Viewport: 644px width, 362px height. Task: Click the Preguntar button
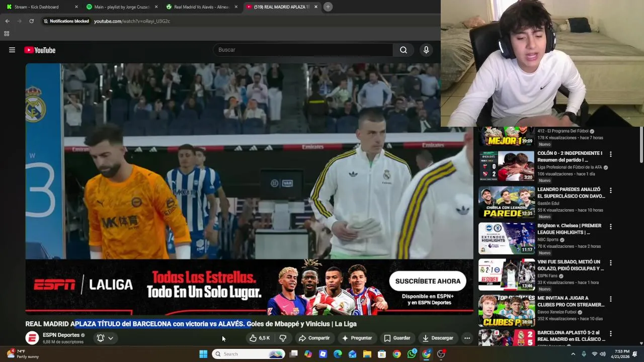(x=357, y=338)
